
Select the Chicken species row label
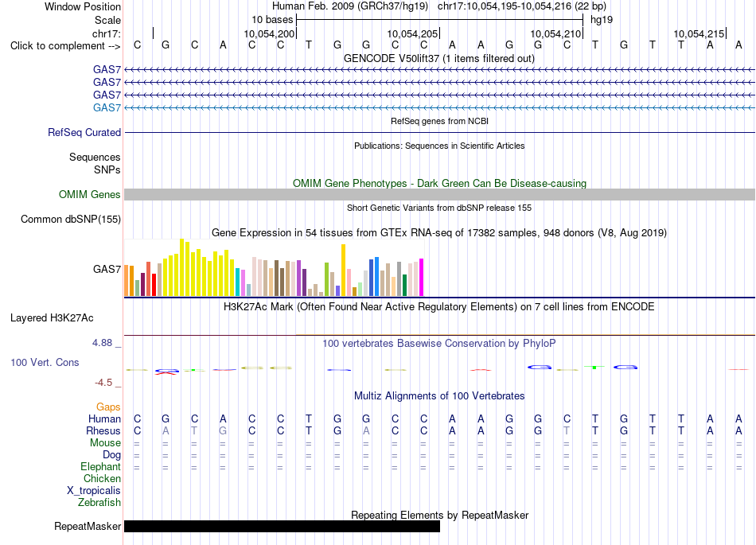(x=102, y=478)
